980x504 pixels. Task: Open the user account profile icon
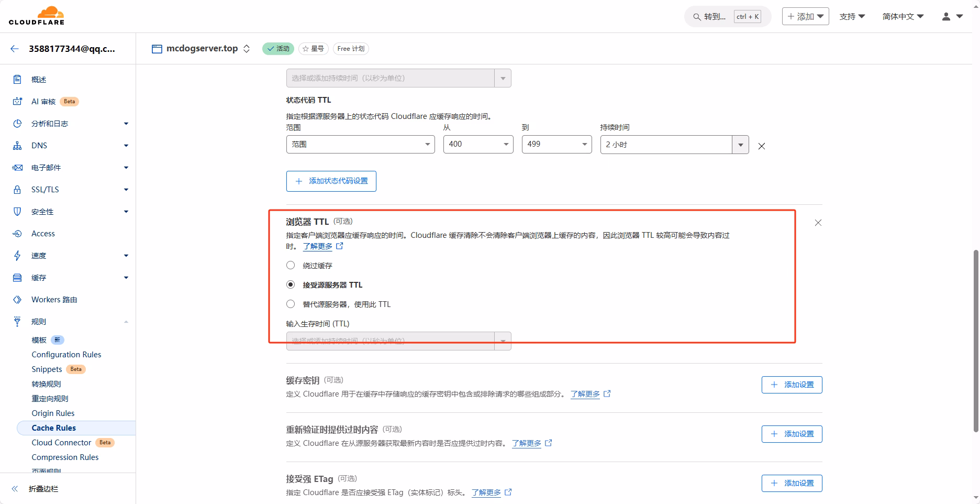946,17
